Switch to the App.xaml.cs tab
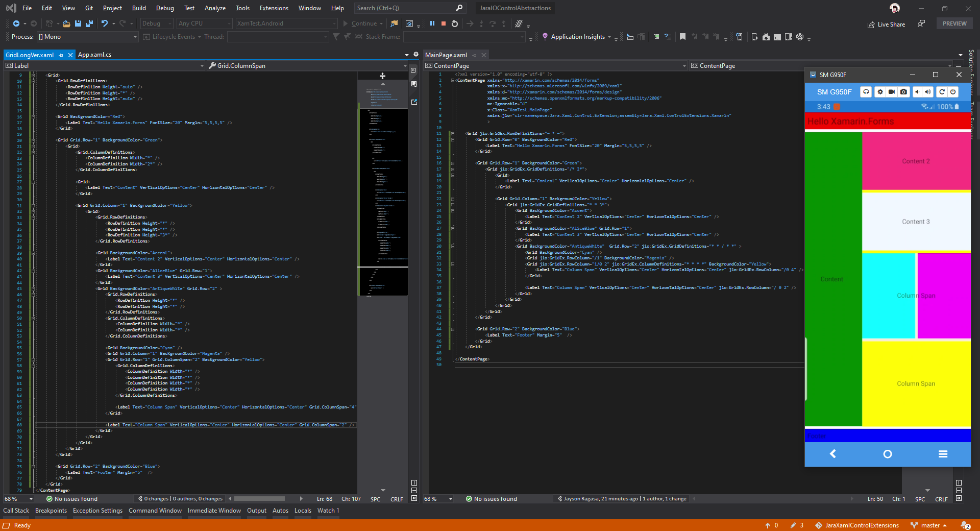Image resolution: width=980 pixels, height=531 pixels. pos(94,55)
